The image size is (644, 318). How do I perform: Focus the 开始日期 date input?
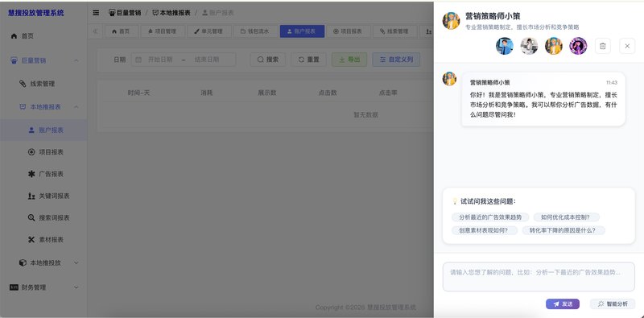tap(160, 60)
